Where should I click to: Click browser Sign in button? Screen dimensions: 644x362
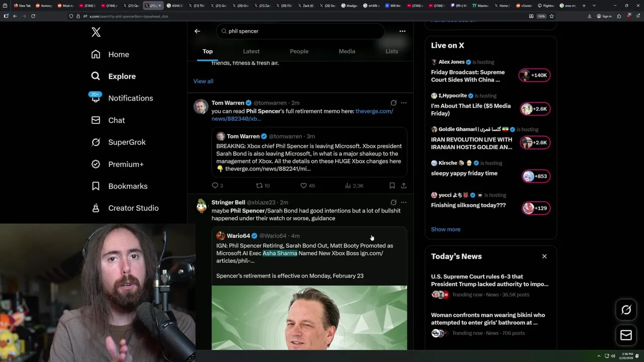[x=604, y=16]
